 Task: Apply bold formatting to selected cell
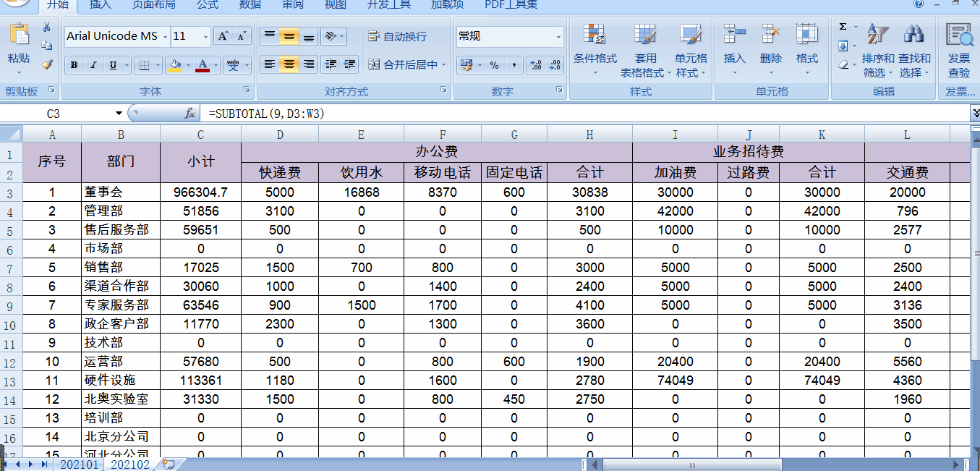click(74, 64)
